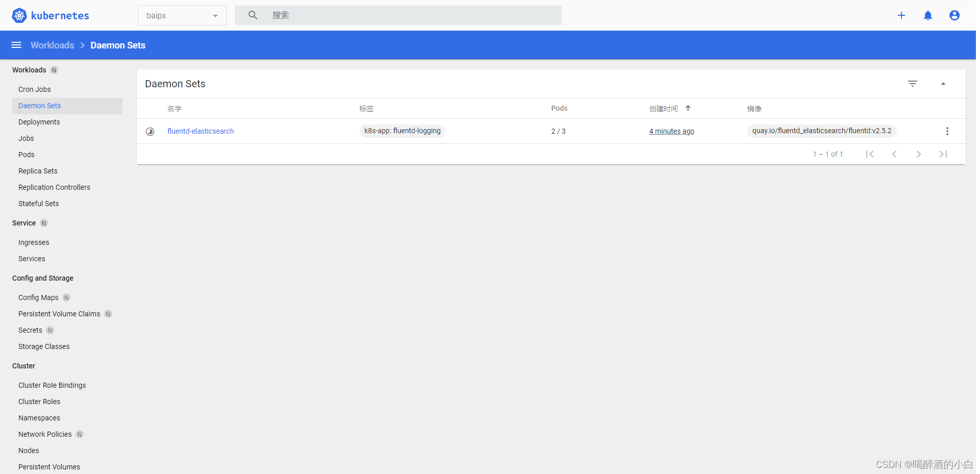Collapse the Daemon Sets card
The width and height of the screenshot is (980, 474).
point(943,84)
